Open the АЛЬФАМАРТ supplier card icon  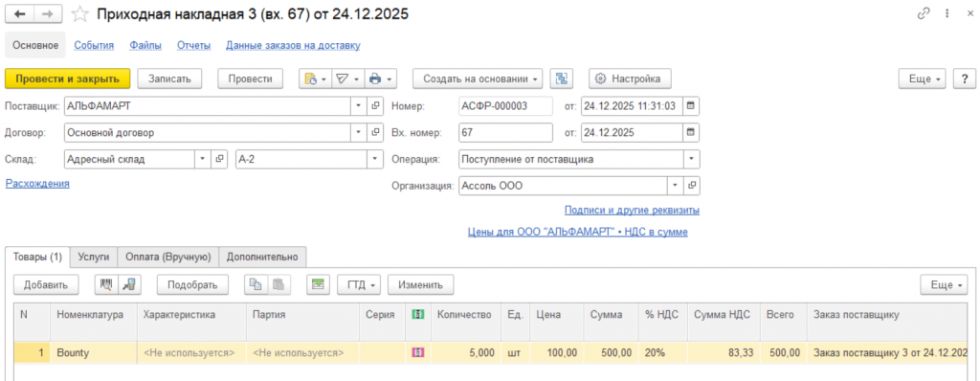[375, 106]
